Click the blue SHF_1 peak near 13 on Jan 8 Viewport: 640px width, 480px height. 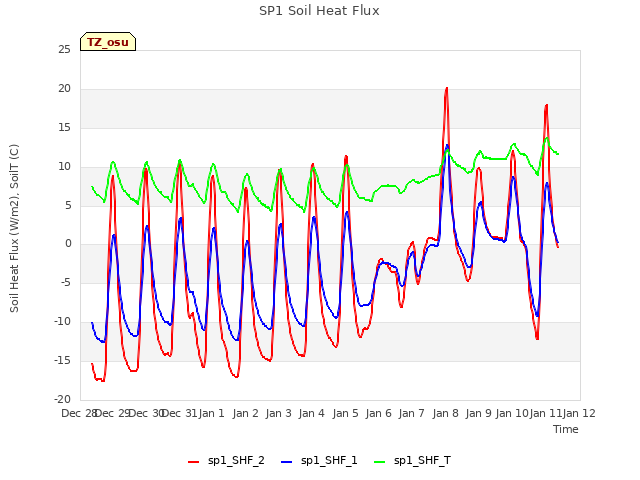pyautogui.click(x=447, y=146)
